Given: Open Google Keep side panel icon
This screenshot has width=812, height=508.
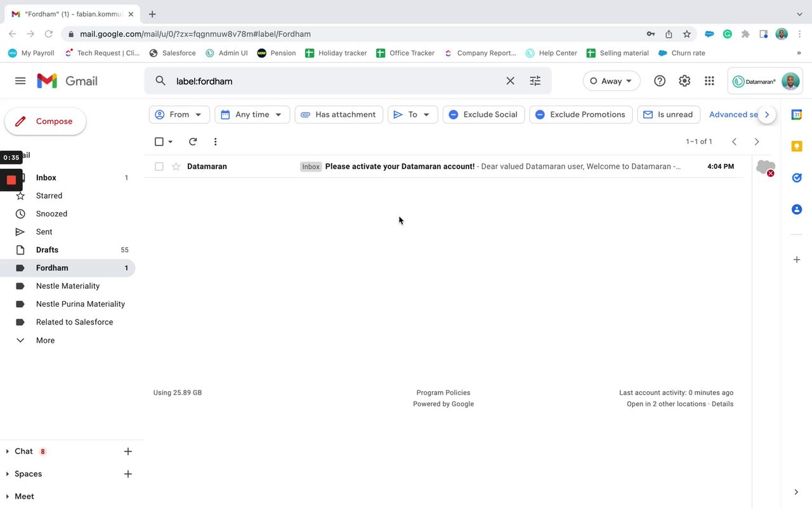Looking at the screenshot, I should coord(797,146).
